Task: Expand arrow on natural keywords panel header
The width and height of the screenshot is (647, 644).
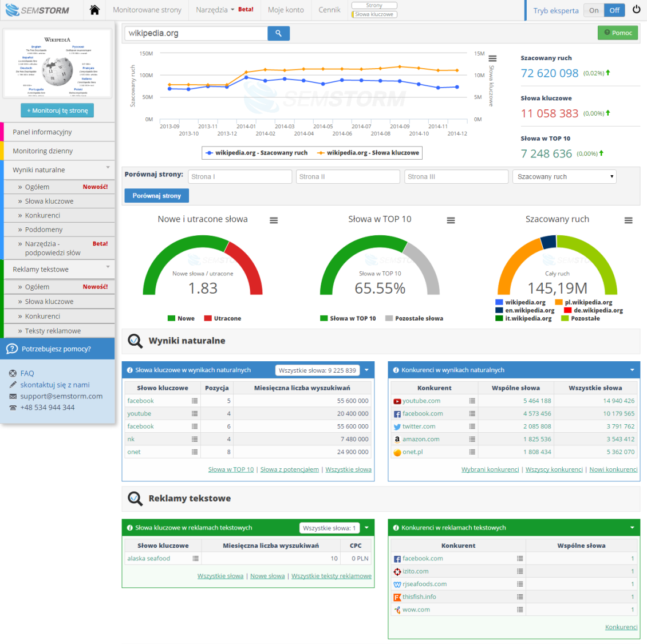Action: coord(366,370)
